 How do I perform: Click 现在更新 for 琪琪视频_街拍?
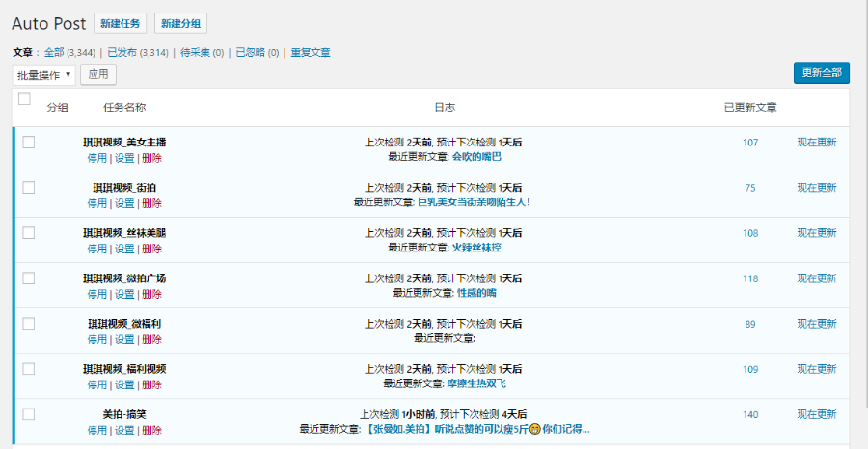[817, 188]
